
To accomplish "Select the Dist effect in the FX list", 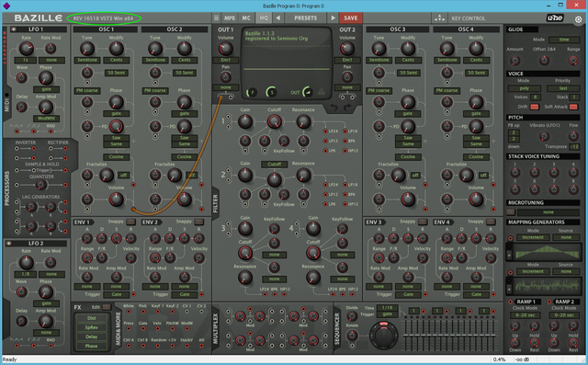I will [91, 318].
